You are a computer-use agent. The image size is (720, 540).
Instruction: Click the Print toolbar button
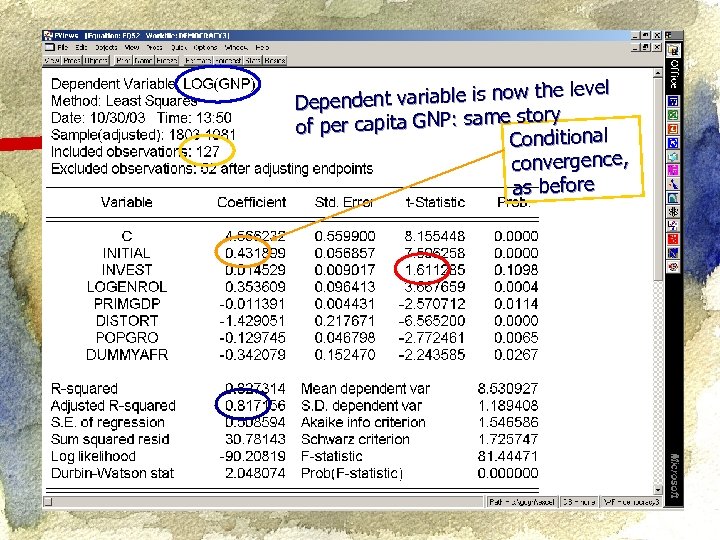[124, 60]
